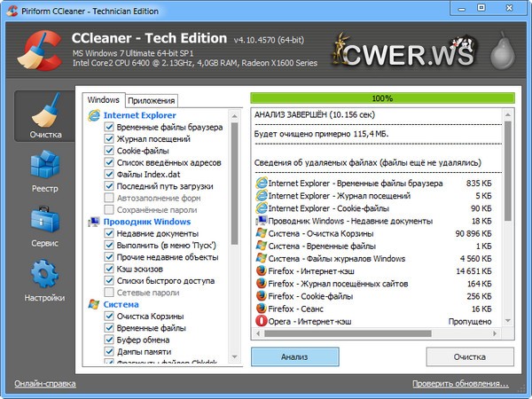Click the Internet Explorer group icon
Screen dimensions: 532x399
coord(94,115)
